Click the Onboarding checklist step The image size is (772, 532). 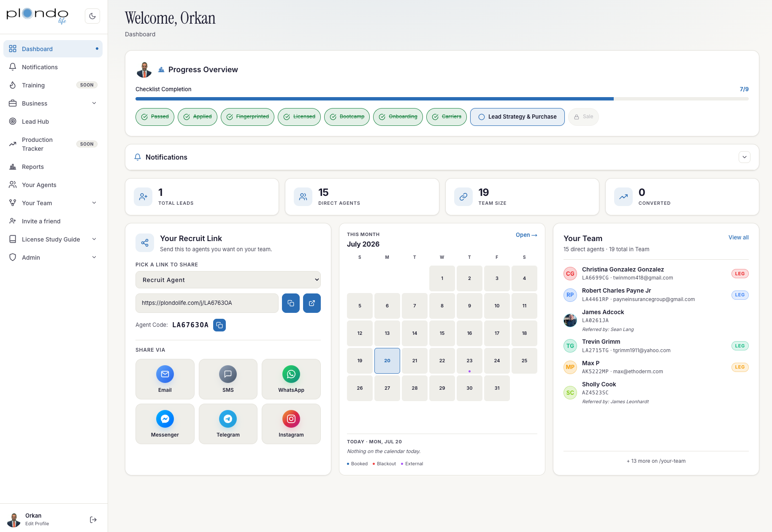click(398, 117)
